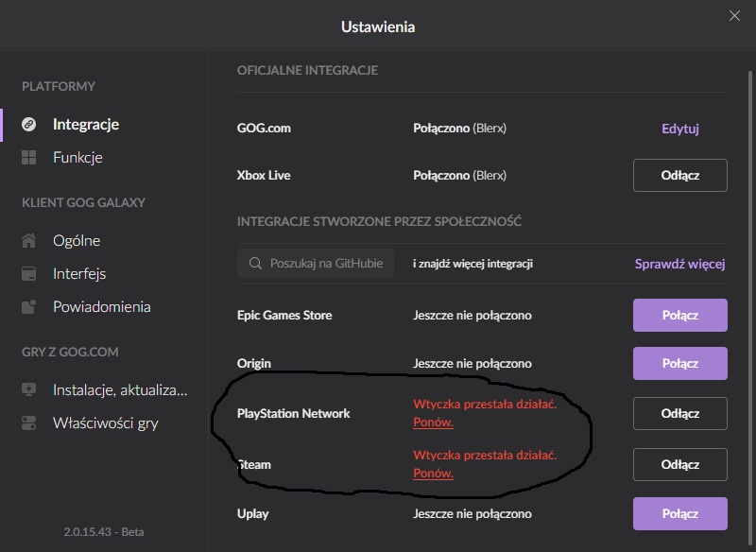Click the Właściwości gry toggle icon
This screenshot has width=756, height=552.
click(x=29, y=423)
